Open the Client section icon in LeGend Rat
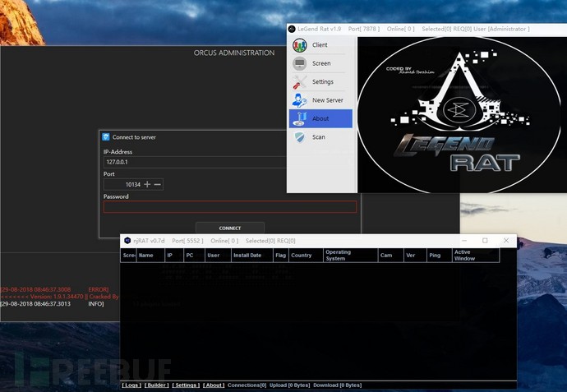567x392 pixels. pyautogui.click(x=300, y=45)
